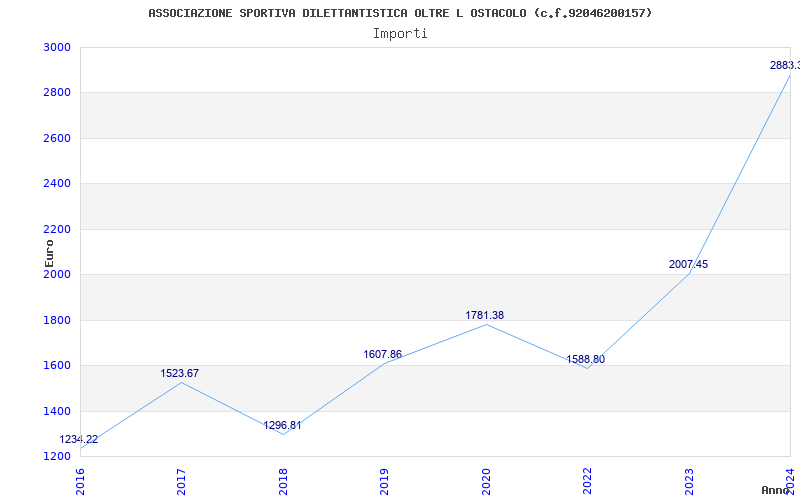Click data label 1781.38
This screenshot has width=800, height=500.
485,315
